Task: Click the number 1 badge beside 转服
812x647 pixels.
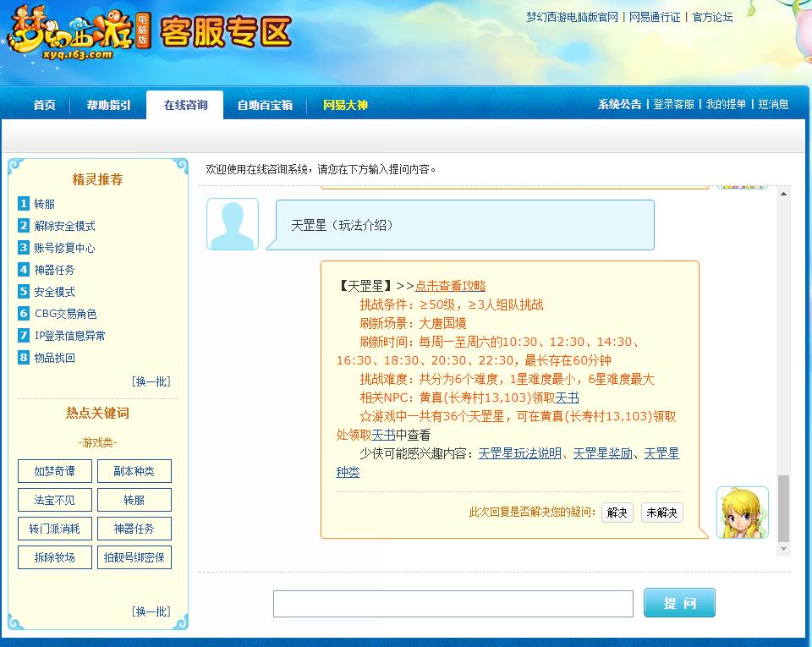Action: 24,204
